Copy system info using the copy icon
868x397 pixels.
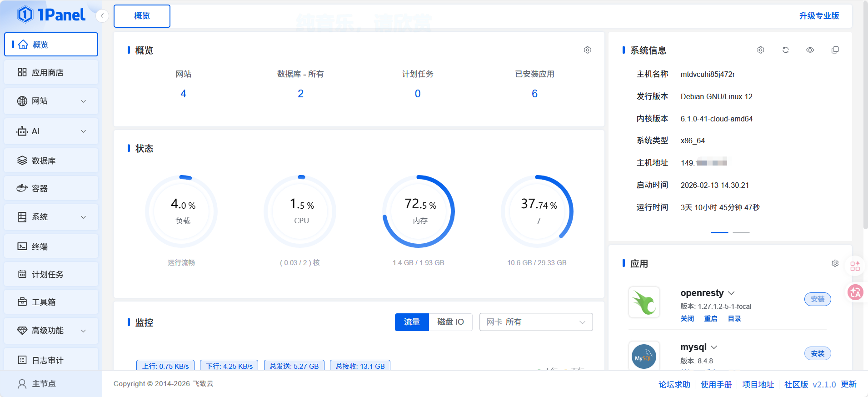pyautogui.click(x=835, y=50)
